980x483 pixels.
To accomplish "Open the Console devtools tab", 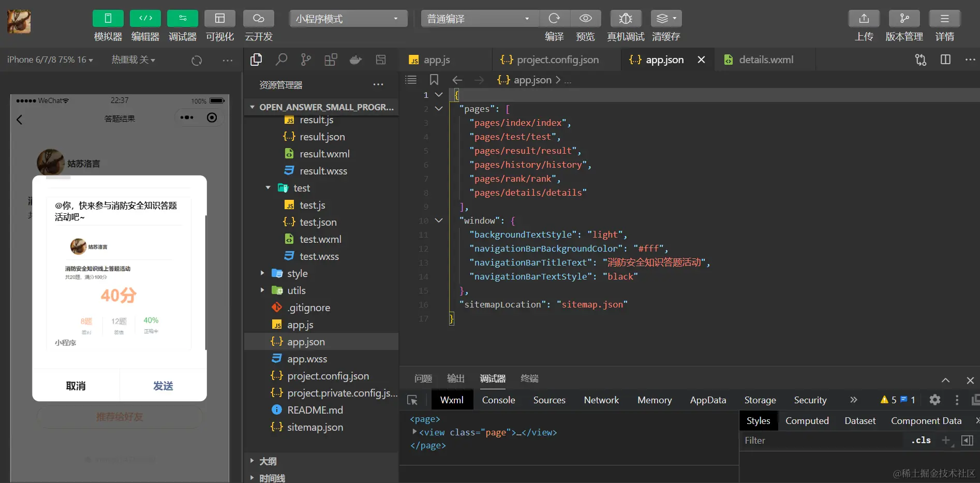I will [499, 400].
